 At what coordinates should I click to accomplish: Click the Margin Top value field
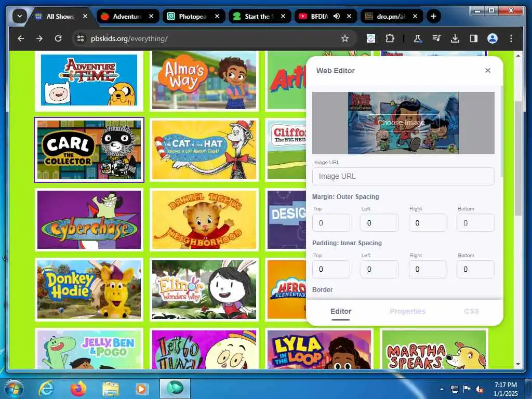click(x=331, y=223)
